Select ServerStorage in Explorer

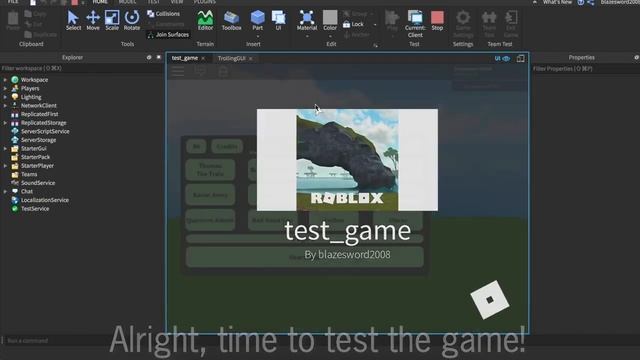38,140
